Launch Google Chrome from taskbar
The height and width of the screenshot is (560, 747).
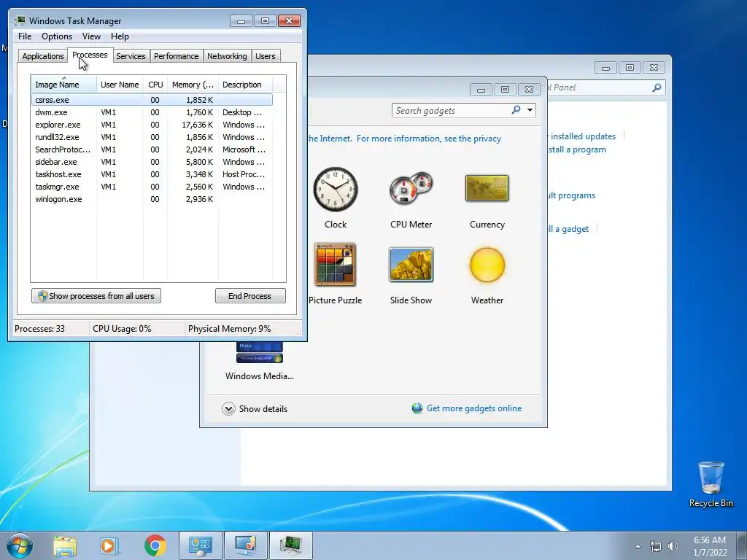coord(155,546)
